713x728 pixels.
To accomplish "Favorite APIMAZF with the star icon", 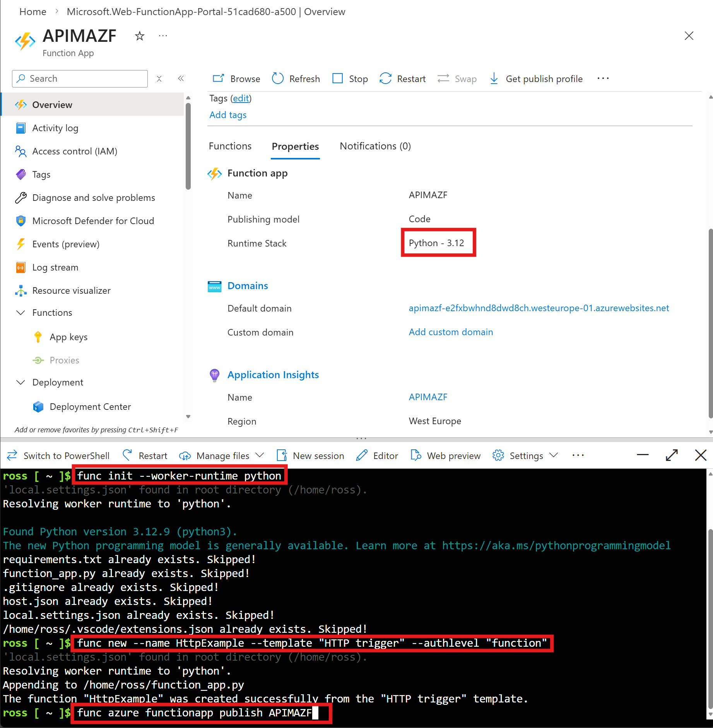I will click(139, 36).
